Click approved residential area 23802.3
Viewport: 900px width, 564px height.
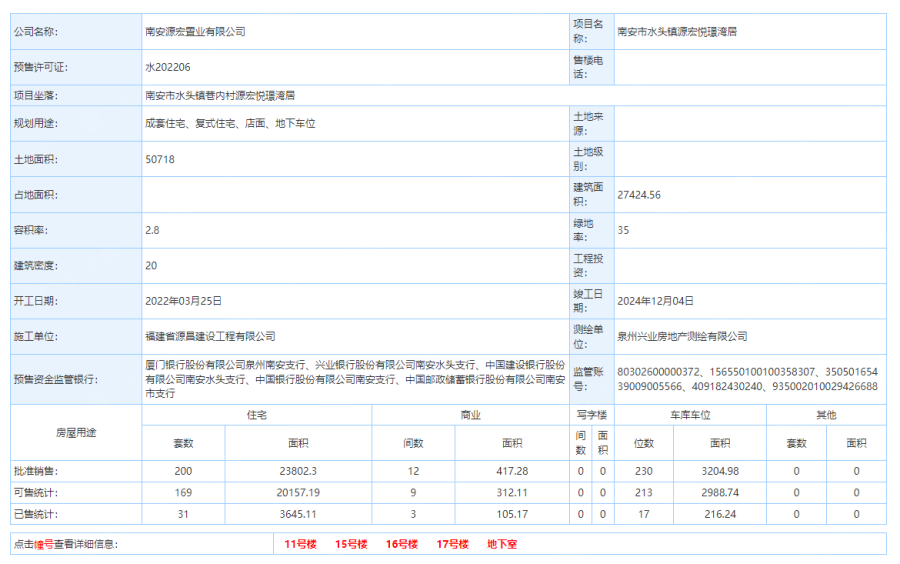coord(298,471)
